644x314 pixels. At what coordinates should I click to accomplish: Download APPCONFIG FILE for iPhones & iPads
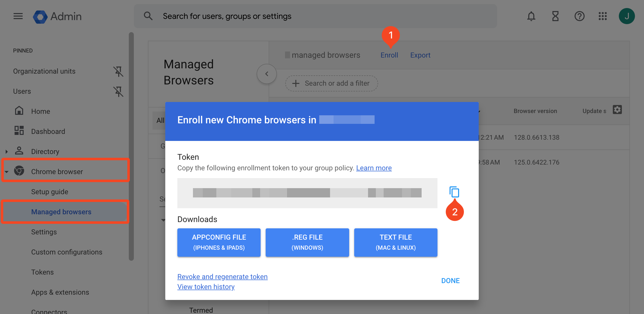pyautogui.click(x=219, y=242)
